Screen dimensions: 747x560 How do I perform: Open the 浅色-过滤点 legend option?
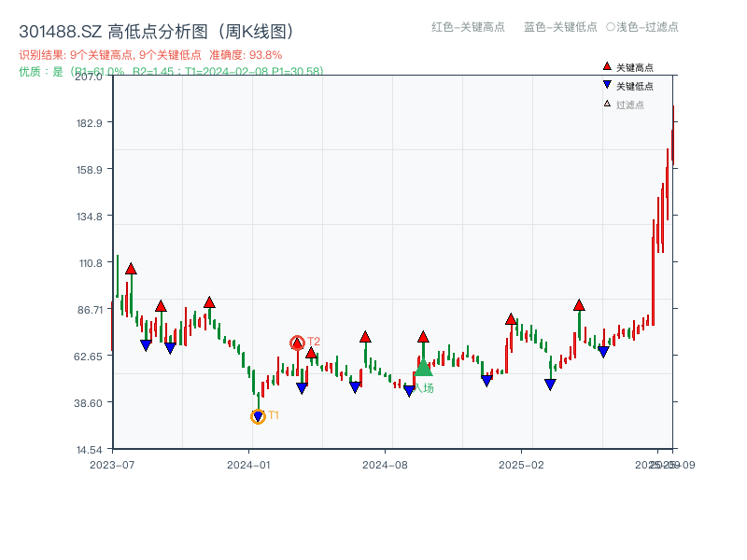[x=644, y=28]
